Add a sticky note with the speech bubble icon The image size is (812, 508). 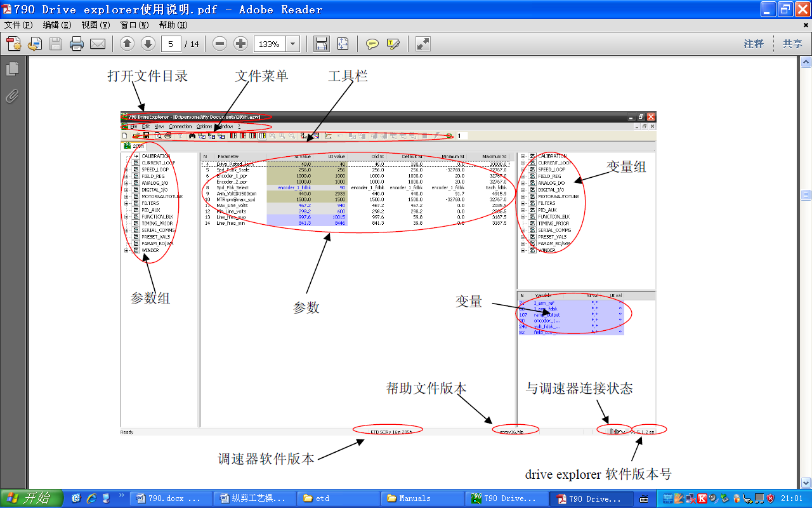tap(372, 44)
